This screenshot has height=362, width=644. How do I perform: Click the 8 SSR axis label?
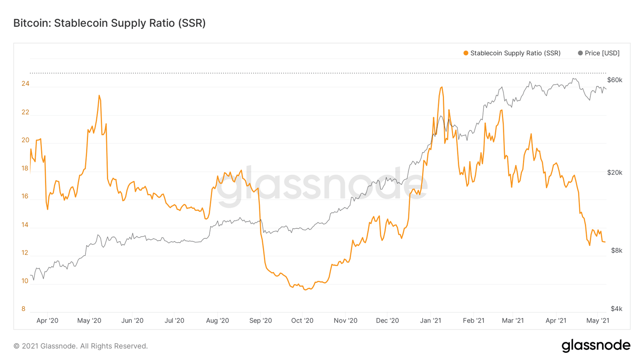point(23,309)
